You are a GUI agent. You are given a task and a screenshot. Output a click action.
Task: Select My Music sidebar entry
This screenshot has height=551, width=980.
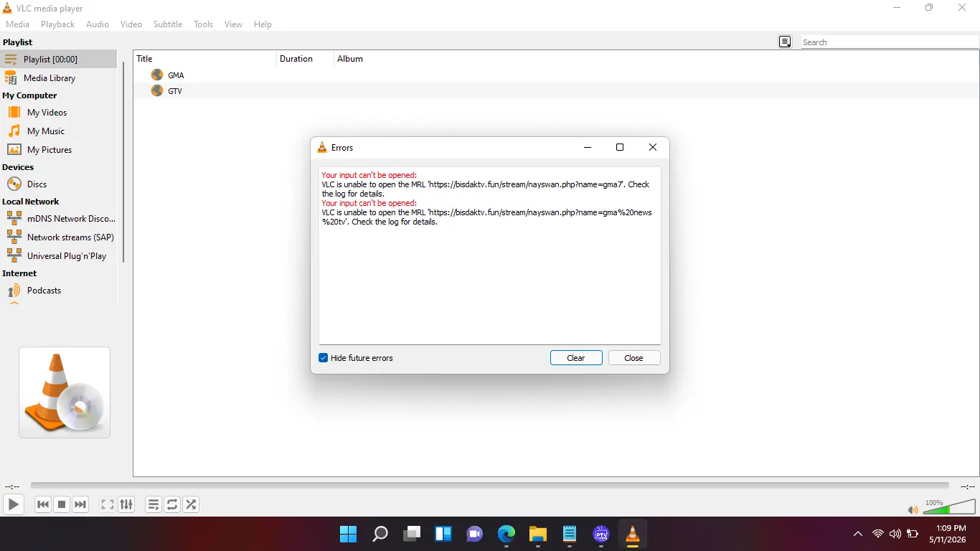click(x=59, y=131)
